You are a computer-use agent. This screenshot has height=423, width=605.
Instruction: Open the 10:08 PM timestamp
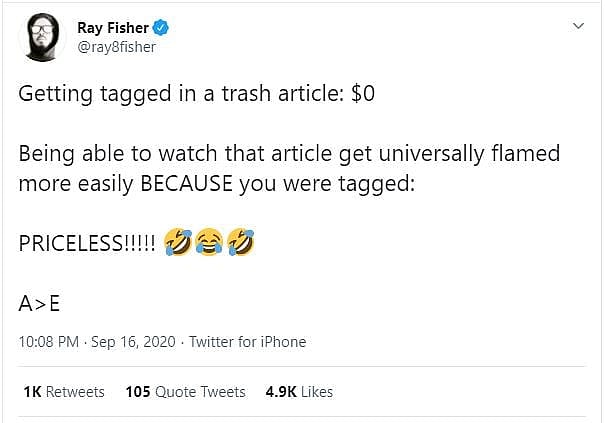(47, 342)
